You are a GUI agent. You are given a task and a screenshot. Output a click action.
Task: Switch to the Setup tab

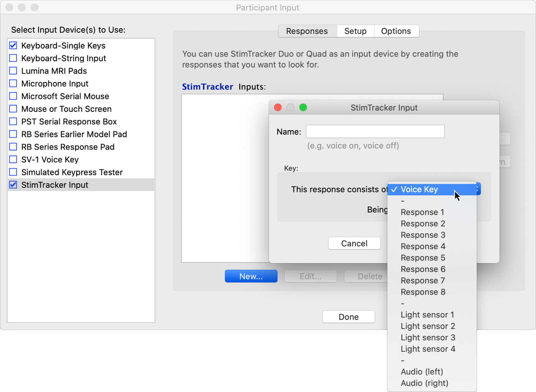[x=355, y=31]
